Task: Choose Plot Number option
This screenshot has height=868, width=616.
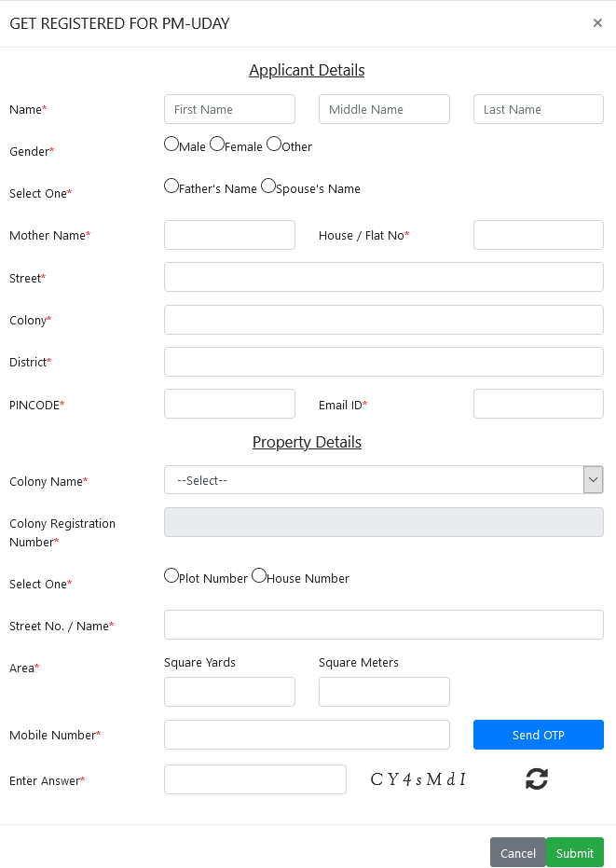Action: pyautogui.click(x=171, y=576)
